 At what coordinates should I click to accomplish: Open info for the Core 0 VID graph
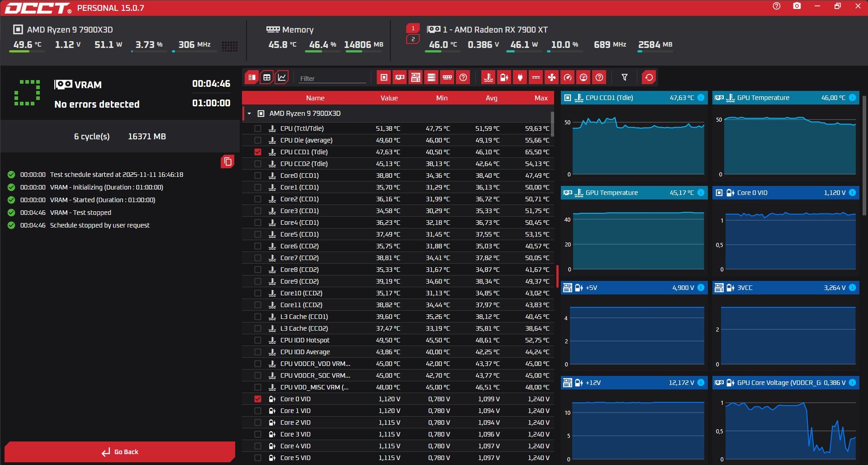pyautogui.click(x=852, y=193)
